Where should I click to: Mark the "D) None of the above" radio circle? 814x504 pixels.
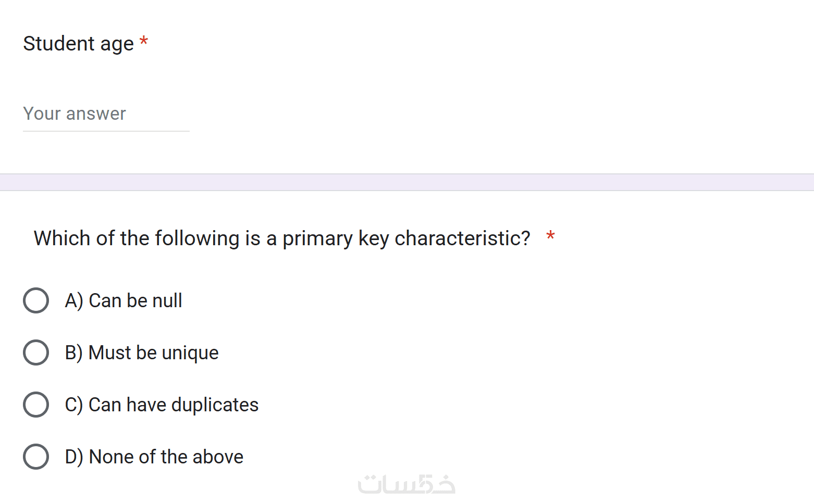(36, 457)
